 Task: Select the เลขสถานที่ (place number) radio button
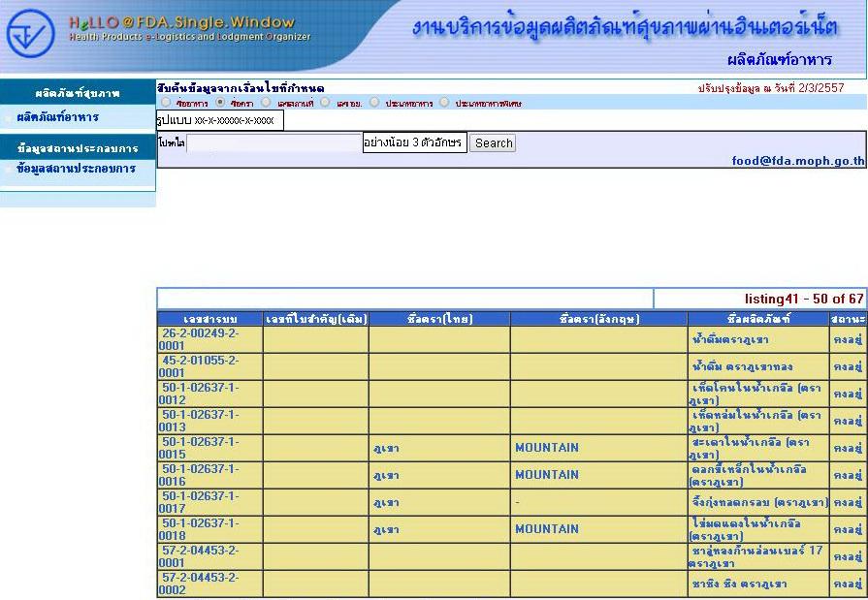(267, 103)
